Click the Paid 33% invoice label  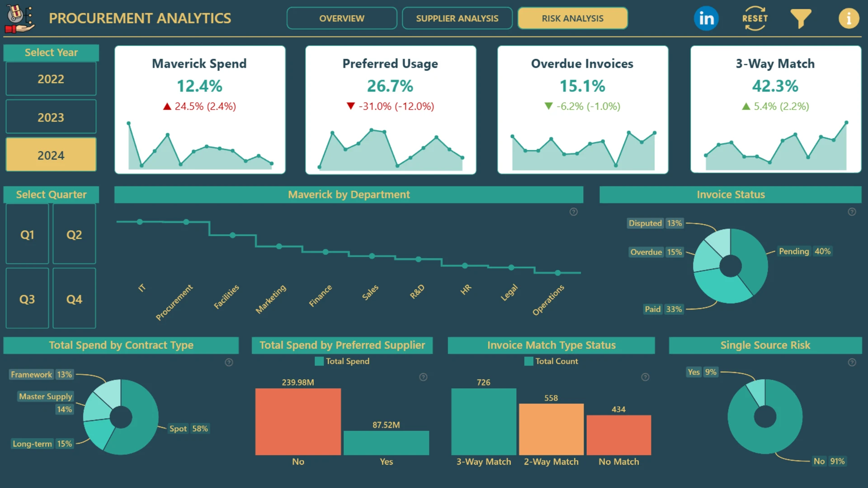[x=663, y=309]
